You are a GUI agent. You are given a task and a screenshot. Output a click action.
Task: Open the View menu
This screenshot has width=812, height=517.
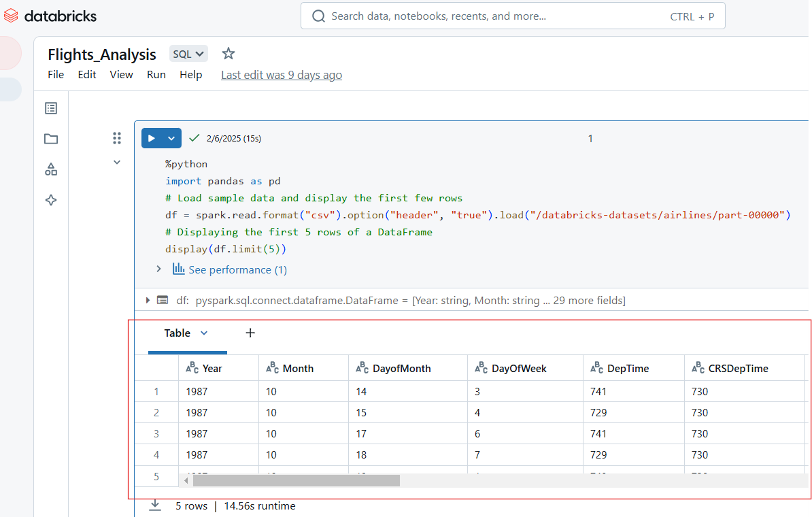121,75
